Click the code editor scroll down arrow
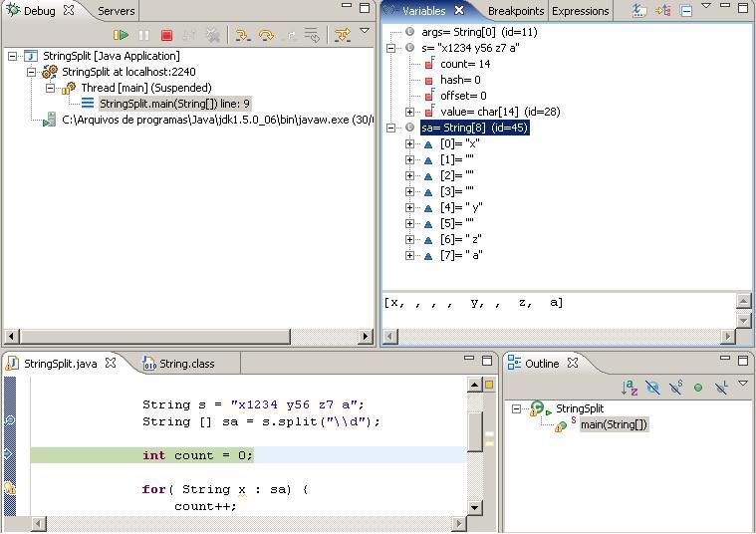The width and height of the screenshot is (756, 534). tap(474, 507)
